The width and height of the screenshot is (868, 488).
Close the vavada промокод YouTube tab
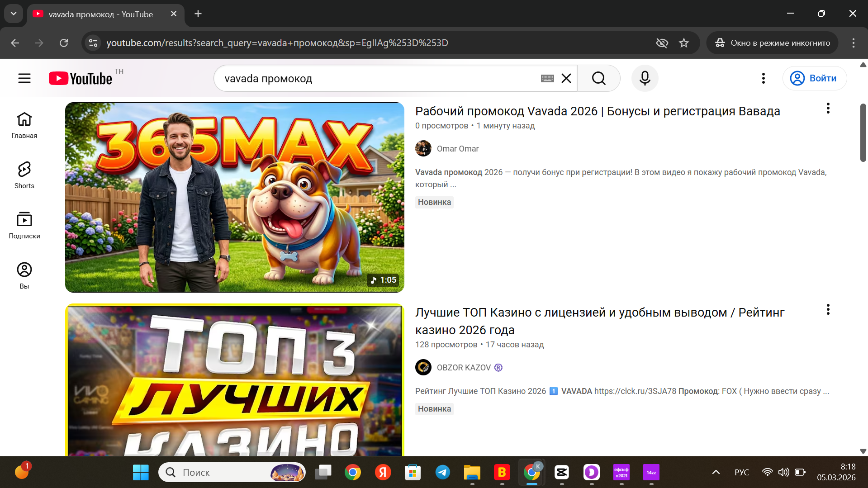(x=174, y=14)
